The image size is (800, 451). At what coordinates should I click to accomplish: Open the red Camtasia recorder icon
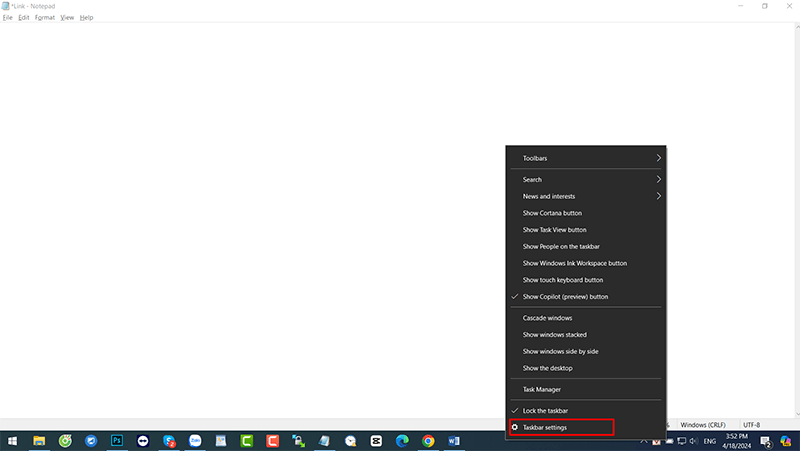click(272, 441)
